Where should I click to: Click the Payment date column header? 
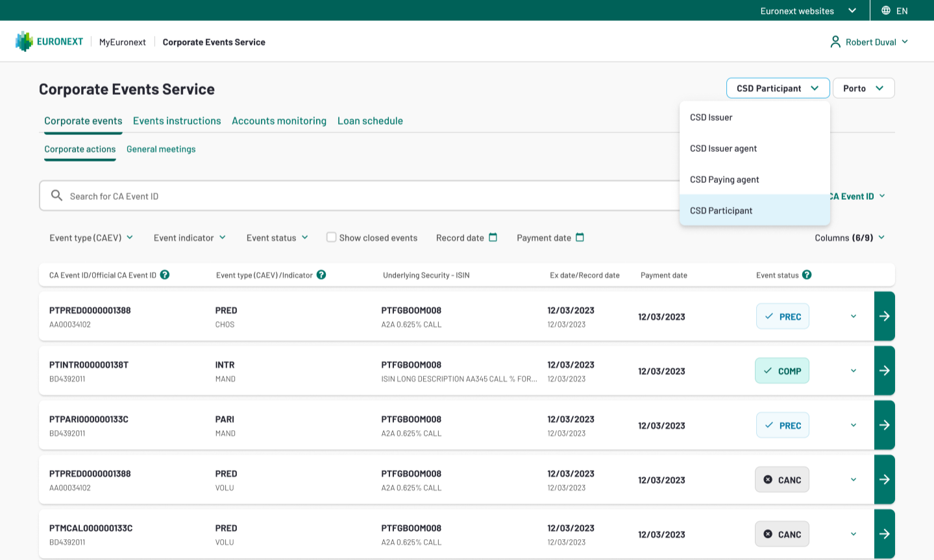pyautogui.click(x=664, y=275)
